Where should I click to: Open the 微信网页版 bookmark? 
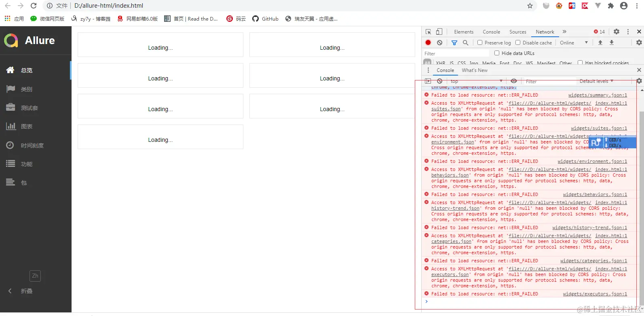tap(47, 19)
